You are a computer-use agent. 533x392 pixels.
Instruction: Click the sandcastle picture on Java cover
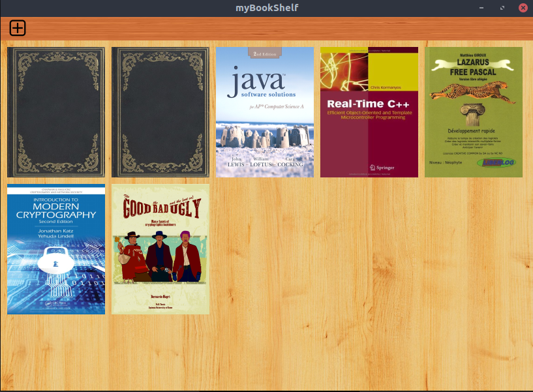point(264,138)
